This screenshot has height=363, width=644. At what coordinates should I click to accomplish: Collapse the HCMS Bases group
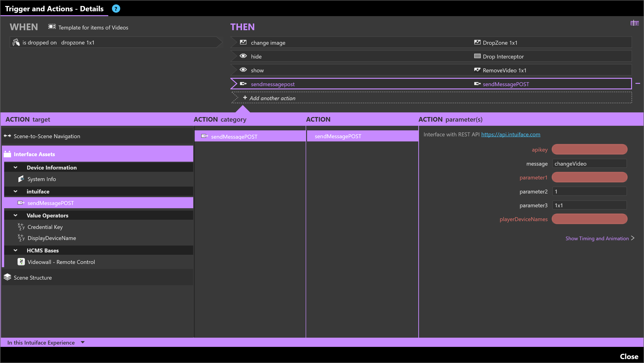(x=15, y=250)
